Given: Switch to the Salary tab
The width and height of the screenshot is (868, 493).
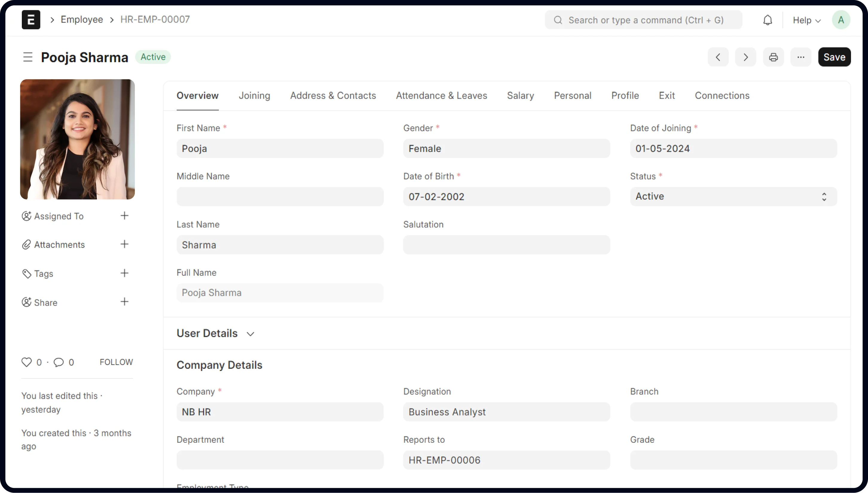Looking at the screenshot, I should pos(520,95).
